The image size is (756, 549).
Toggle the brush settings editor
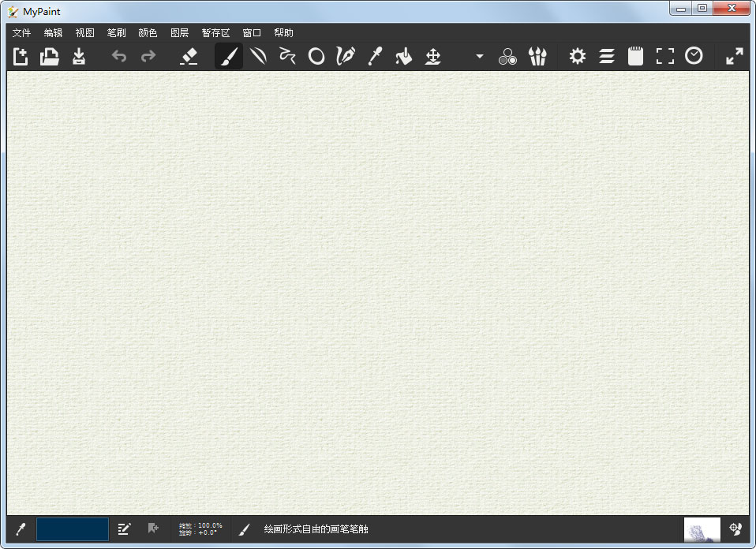[577, 56]
